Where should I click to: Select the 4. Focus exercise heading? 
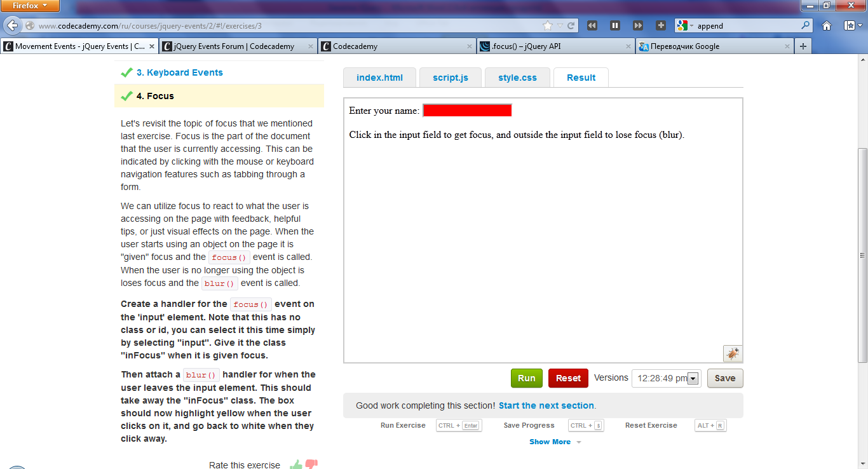click(155, 96)
